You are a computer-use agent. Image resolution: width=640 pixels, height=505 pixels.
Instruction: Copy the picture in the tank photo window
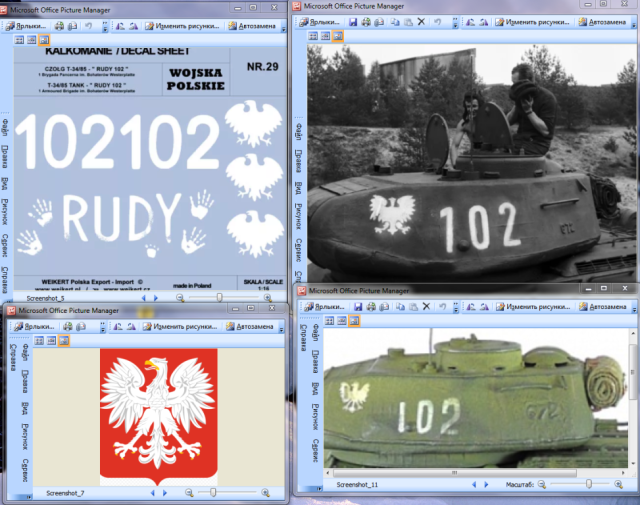click(x=395, y=22)
